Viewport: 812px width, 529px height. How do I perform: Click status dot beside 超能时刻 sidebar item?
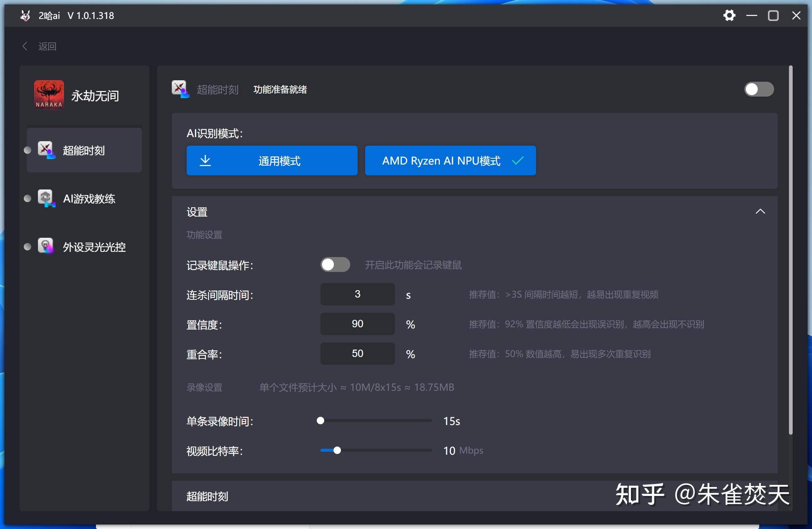click(x=28, y=150)
